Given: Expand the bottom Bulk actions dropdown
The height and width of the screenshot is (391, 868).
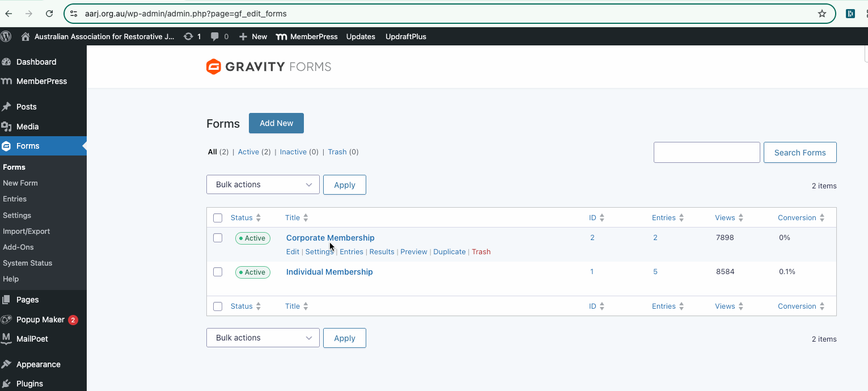Looking at the screenshot, I should tap(263, 338).
